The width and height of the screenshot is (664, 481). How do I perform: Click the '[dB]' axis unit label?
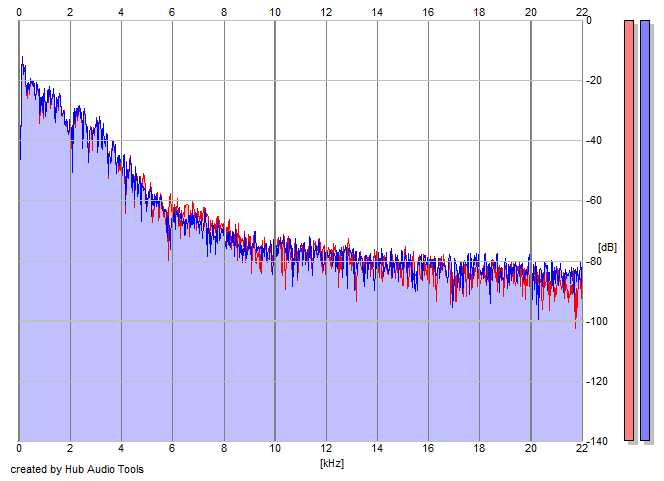(x=607, y=247)
